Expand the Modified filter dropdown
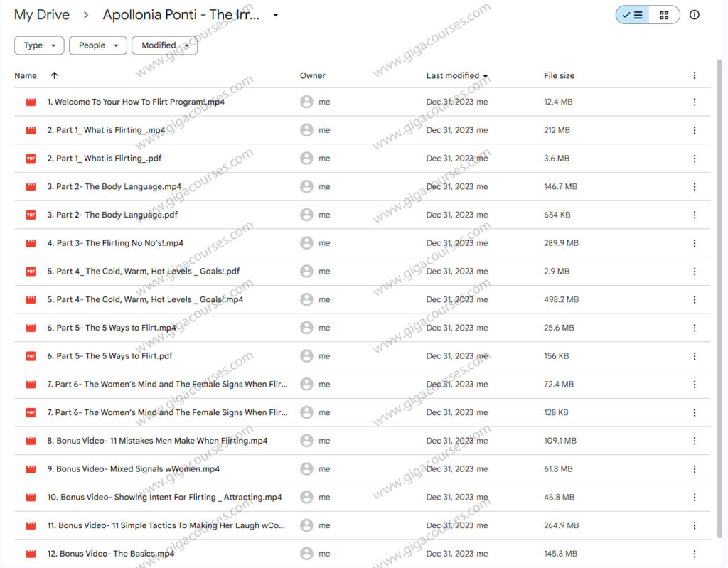 click(164, 45)
